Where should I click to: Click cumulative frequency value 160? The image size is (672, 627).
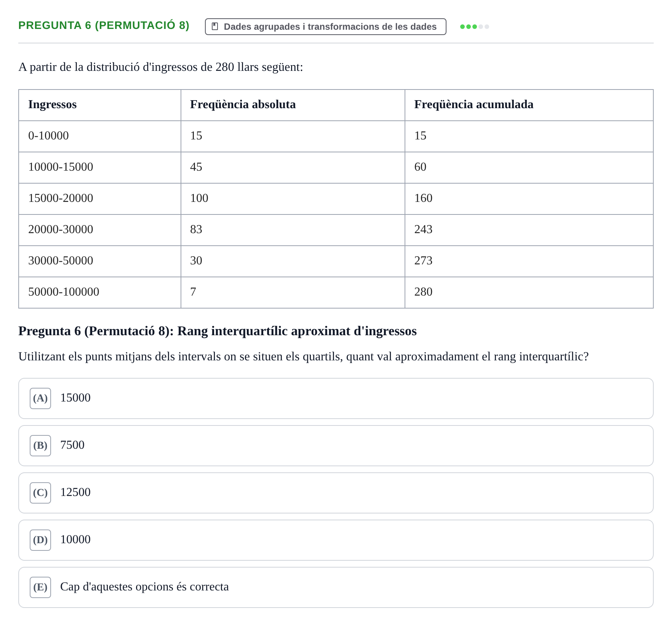[529, 199]
